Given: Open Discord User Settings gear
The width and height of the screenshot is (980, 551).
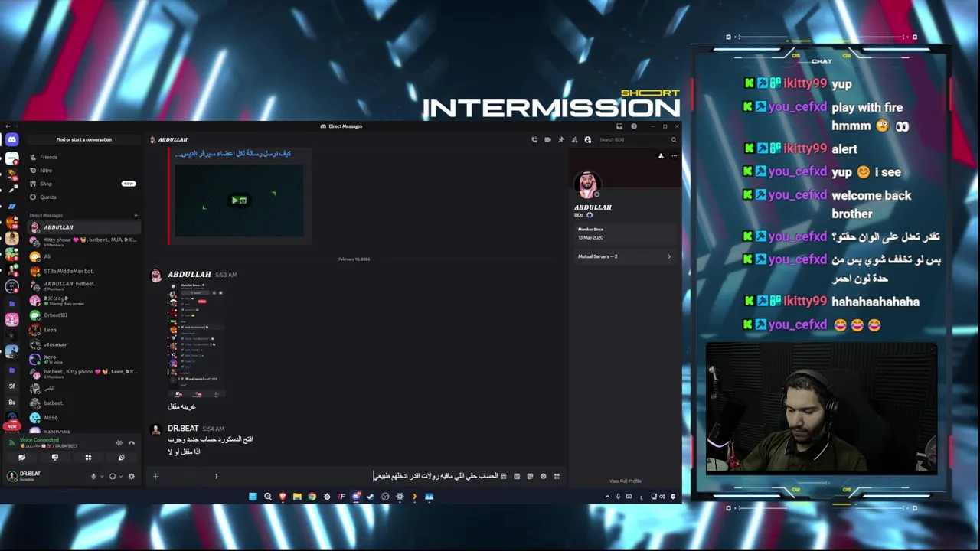Looking at the screenshot, I should pos(131,476).
